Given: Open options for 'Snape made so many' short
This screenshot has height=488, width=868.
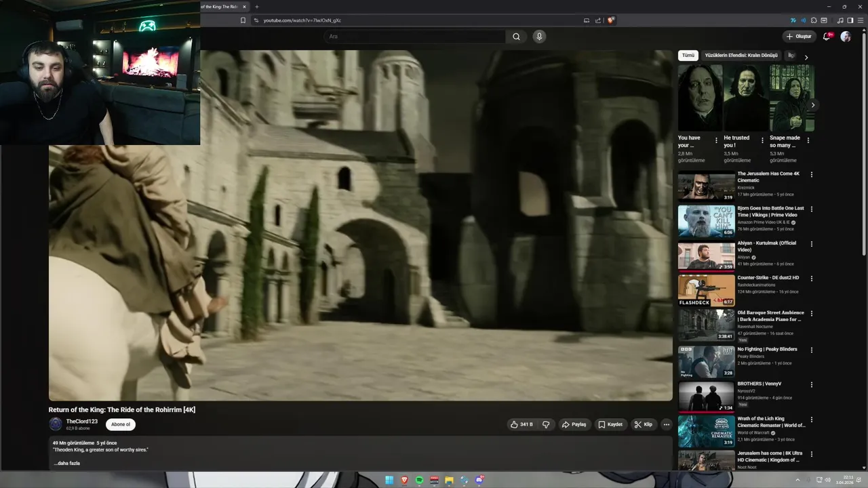Looking at the screenshot, I should pos(808,140).
